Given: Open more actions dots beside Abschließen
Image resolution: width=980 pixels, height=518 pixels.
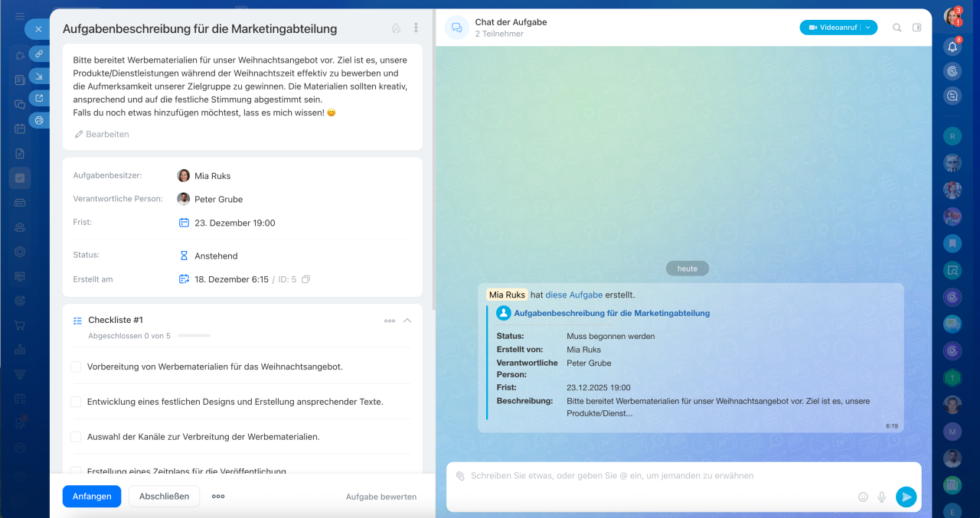Looking at the screenshot, I should point(218,496).
